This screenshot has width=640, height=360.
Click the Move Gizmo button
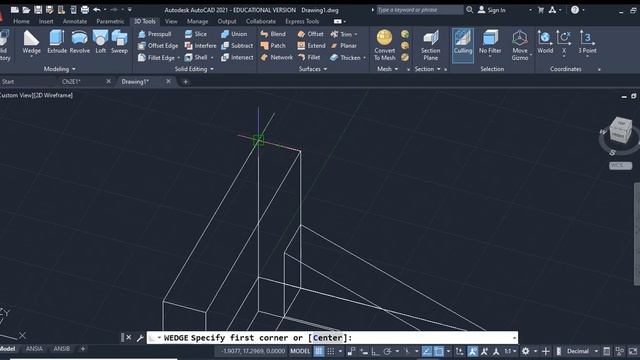tap(520, 45)
